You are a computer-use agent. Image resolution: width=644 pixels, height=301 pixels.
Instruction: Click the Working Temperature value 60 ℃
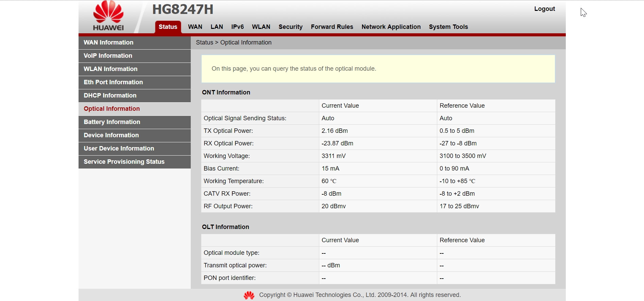329,181
